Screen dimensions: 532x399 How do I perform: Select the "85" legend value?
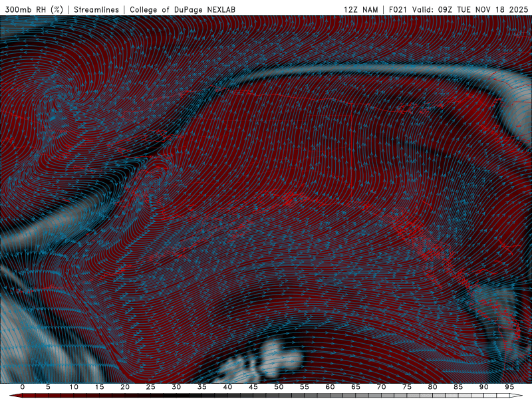click(458, 387)
